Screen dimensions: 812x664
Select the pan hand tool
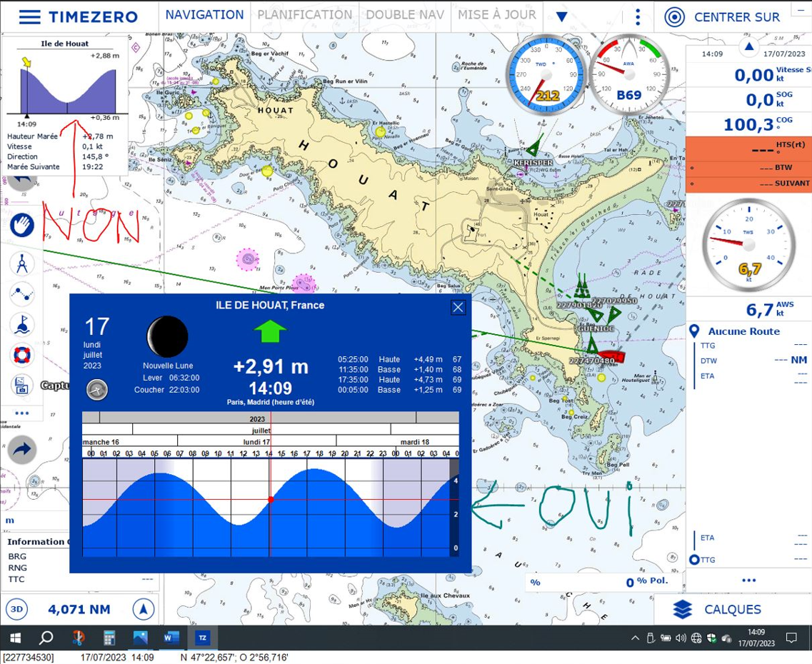click(x=21, y=226)
